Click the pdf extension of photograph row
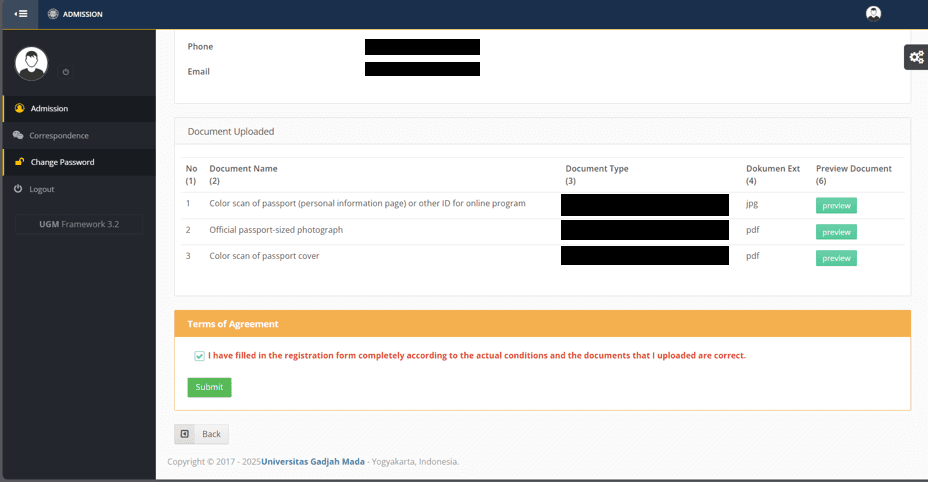Image resolution: width=928 pixels, height=482 pixels. pos(753,230)
